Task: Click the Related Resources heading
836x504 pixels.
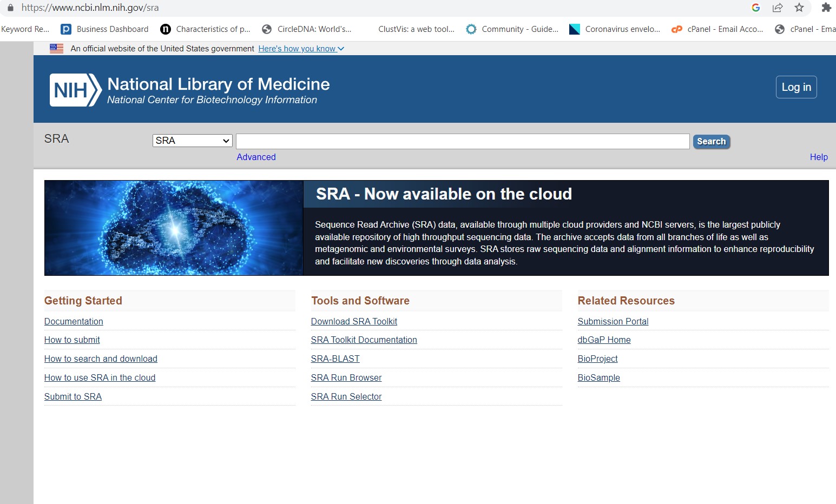Action: [626, 301]
